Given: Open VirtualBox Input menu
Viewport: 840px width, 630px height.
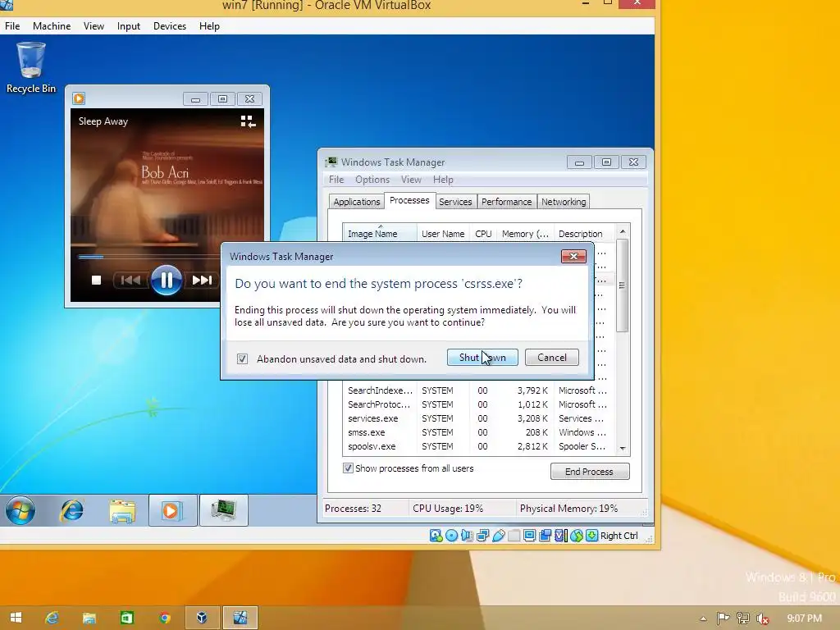Looking at the screenshot, I should [x=129, y=26].
